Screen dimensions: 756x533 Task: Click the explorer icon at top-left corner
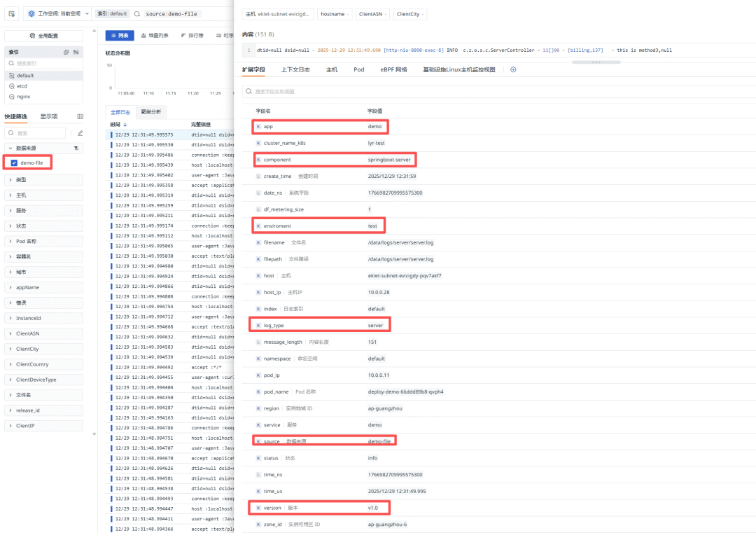[x=12, y=14]
